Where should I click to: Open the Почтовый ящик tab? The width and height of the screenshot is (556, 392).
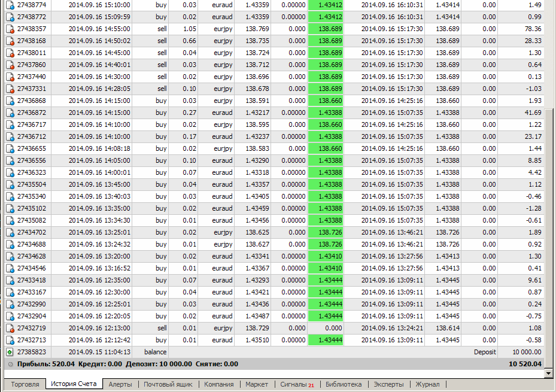pyautogui.click(x=168, y=384)
